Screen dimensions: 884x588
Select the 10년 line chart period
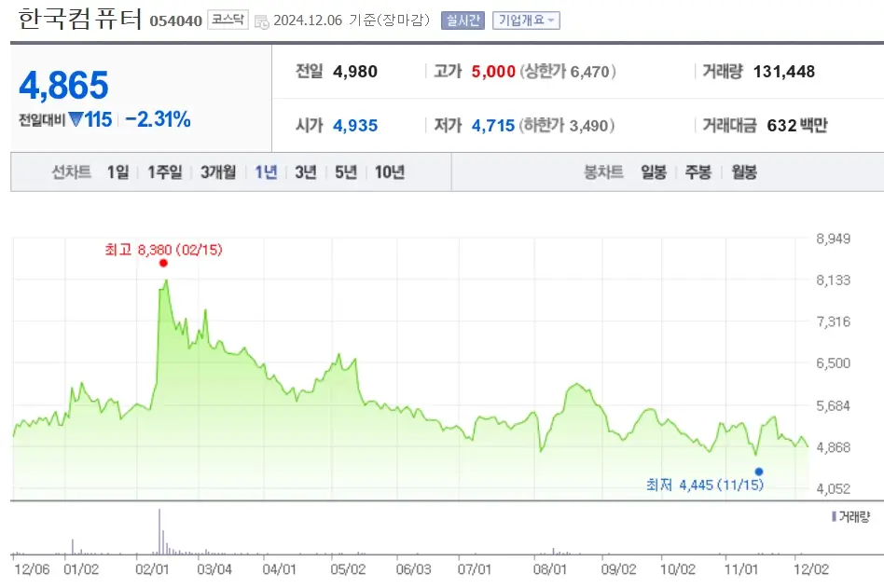tap(390, 171)
